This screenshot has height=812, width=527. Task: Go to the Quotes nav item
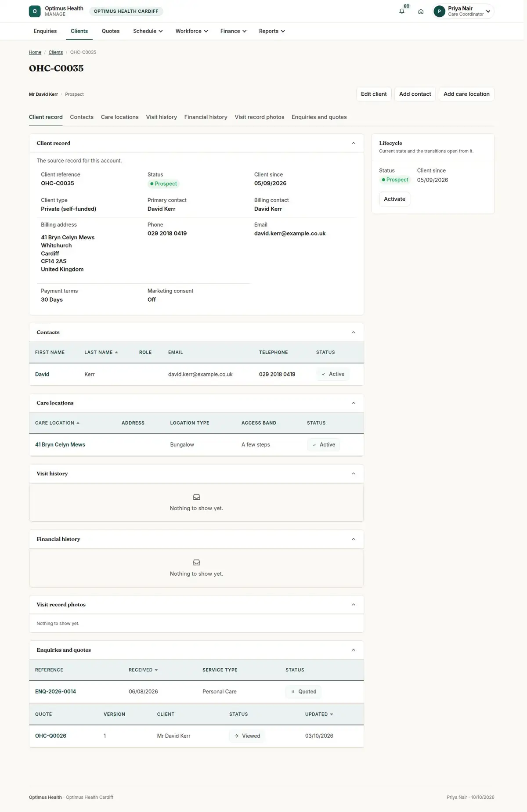(111, 31)
